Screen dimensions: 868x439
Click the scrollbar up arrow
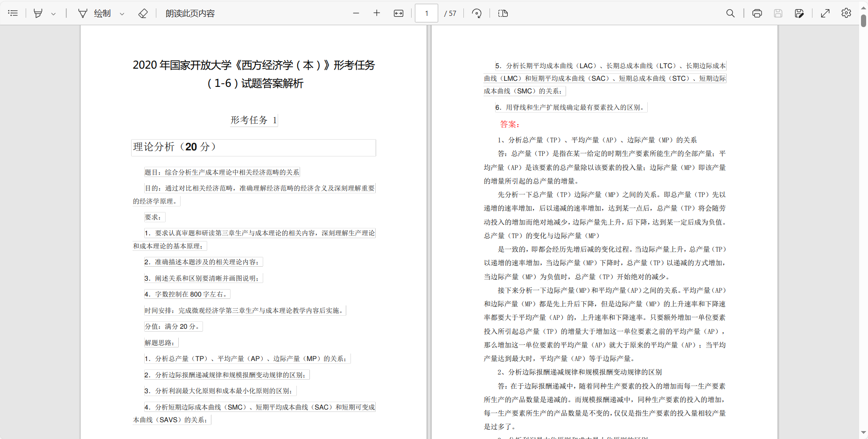[863, 7]
